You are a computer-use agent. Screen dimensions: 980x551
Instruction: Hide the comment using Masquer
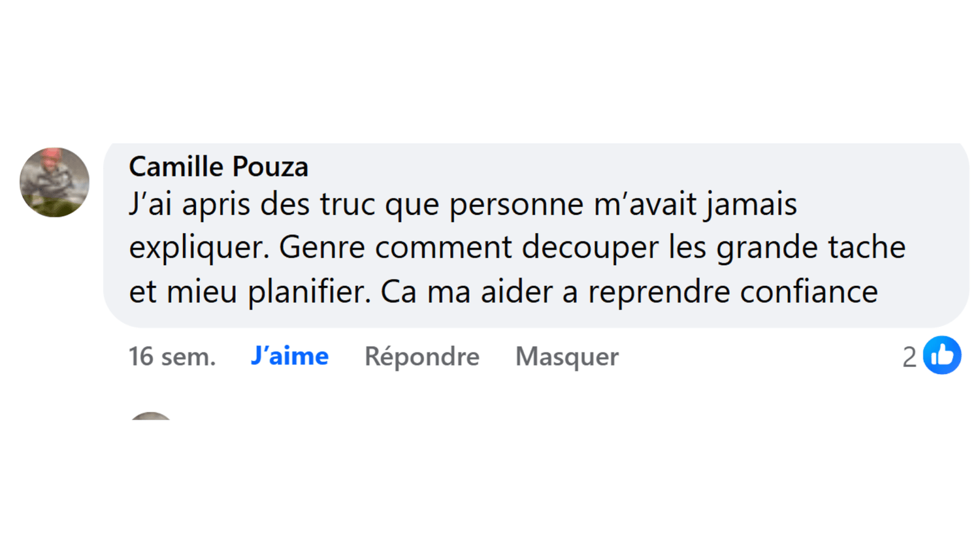[x=566, y=356]
